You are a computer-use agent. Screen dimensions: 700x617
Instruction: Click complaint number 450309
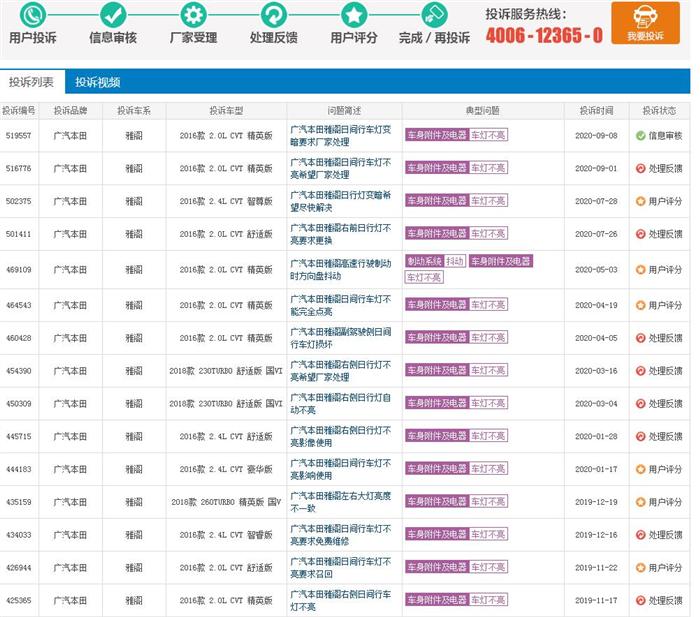(x=18, y=404)
